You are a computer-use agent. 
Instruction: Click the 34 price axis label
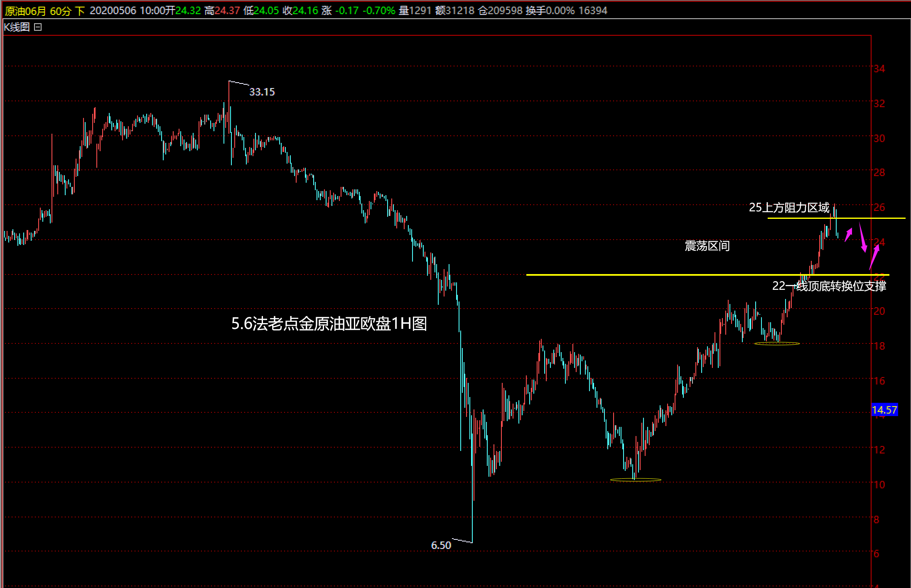879,69
